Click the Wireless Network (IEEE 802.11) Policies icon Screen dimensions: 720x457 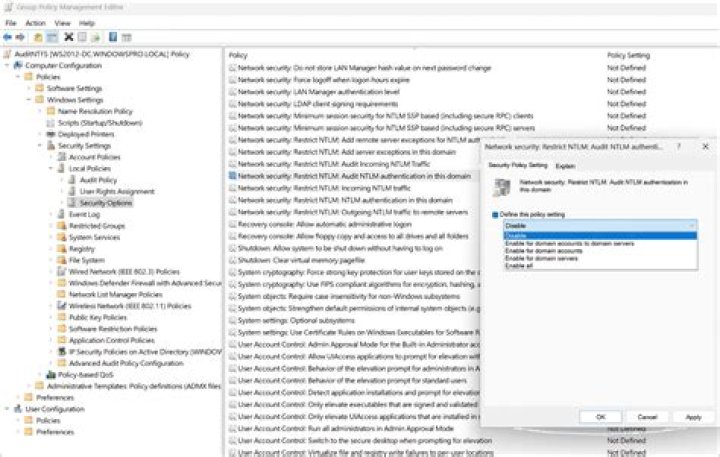coord(62,306)
